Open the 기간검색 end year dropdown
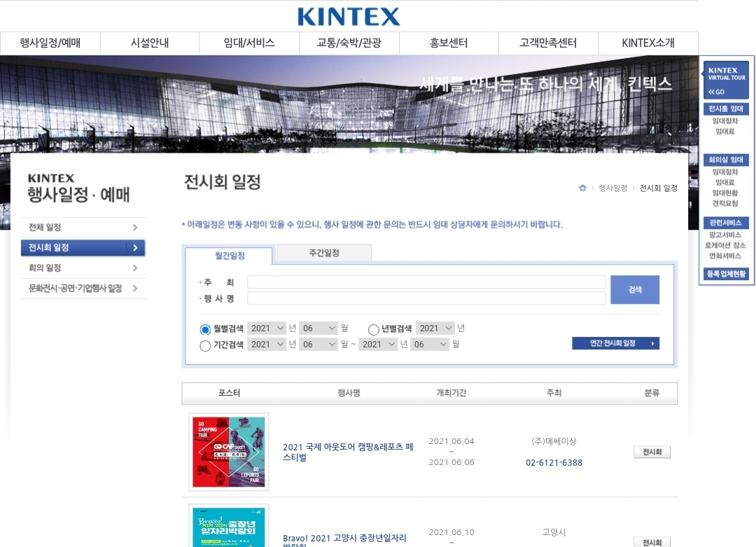 point(378,345)
